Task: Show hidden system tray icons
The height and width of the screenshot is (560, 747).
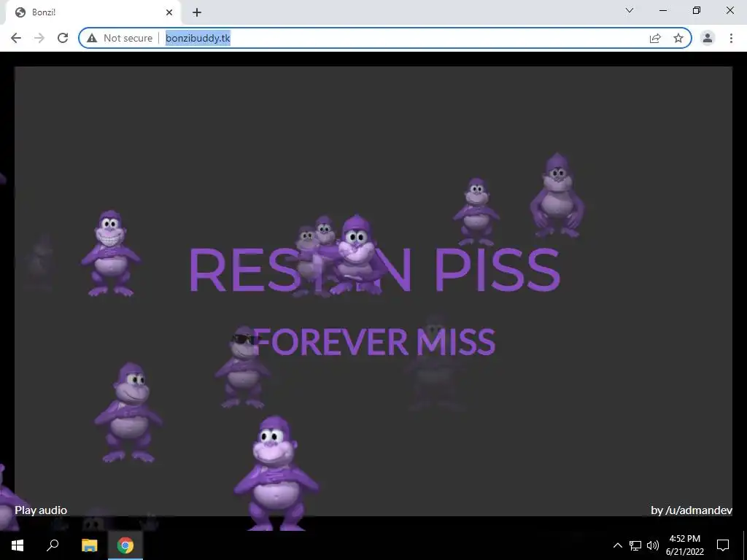Action: [x=617, y=545]
